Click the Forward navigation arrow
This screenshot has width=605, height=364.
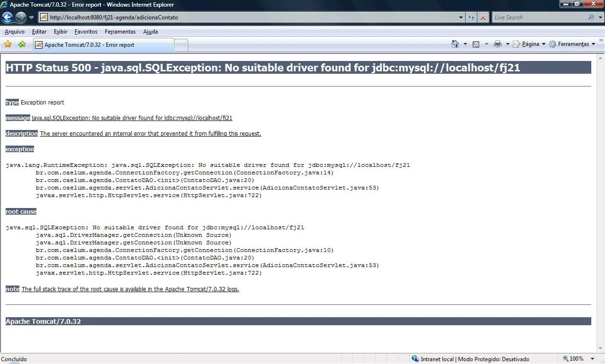click(21, 17)
